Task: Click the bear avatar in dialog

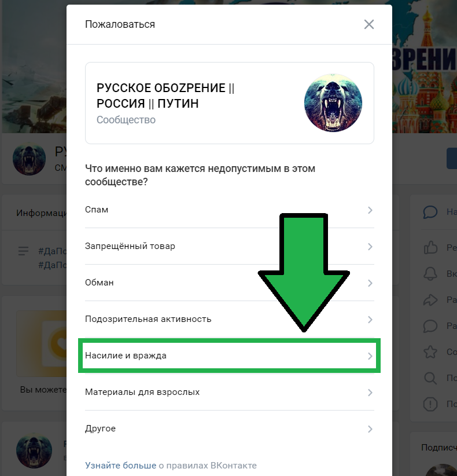Action: coord(333,103)
